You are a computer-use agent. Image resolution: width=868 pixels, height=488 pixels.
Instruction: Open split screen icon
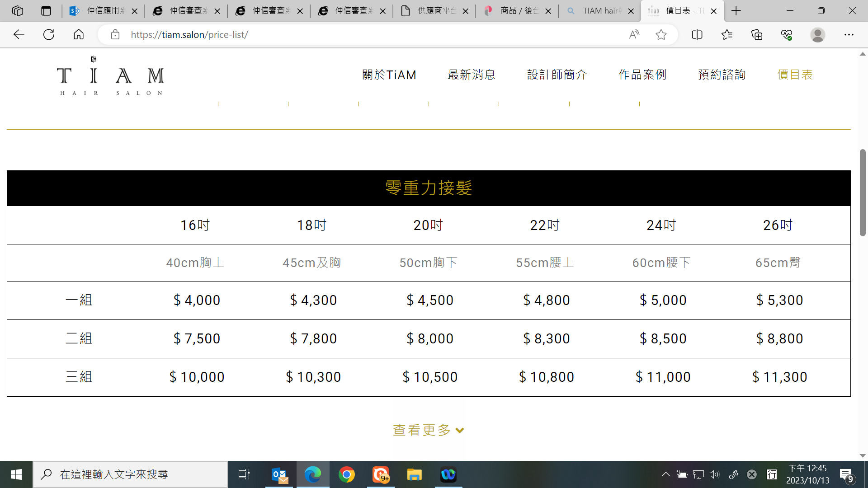tap(697, 34)
